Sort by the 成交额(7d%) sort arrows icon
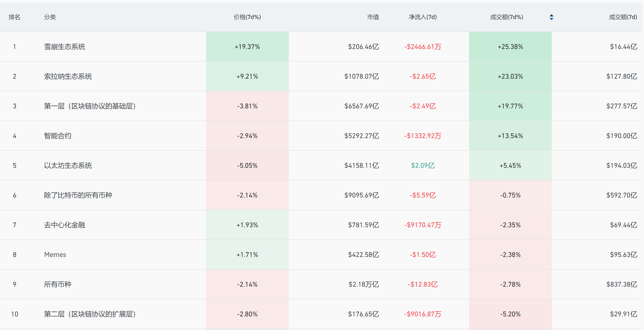Image resolution: width=644 pixels, height=330 pixels. [x=551, y=17]
